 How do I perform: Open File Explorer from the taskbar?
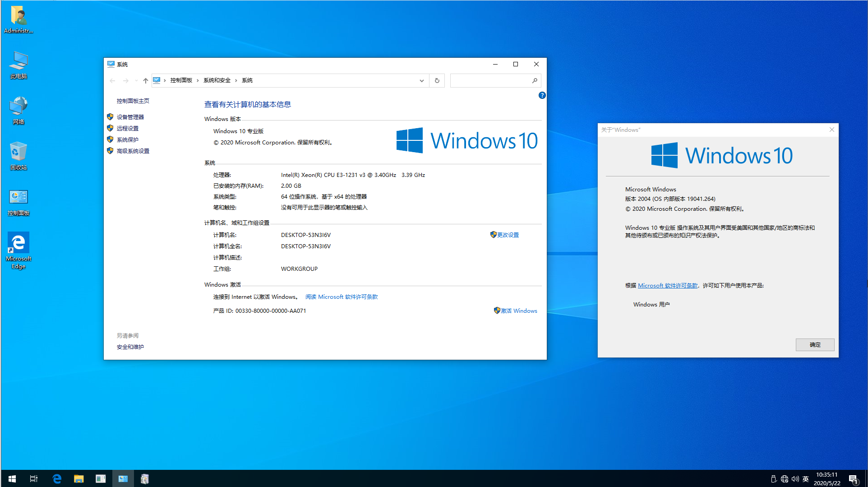[x=78, y=478]
